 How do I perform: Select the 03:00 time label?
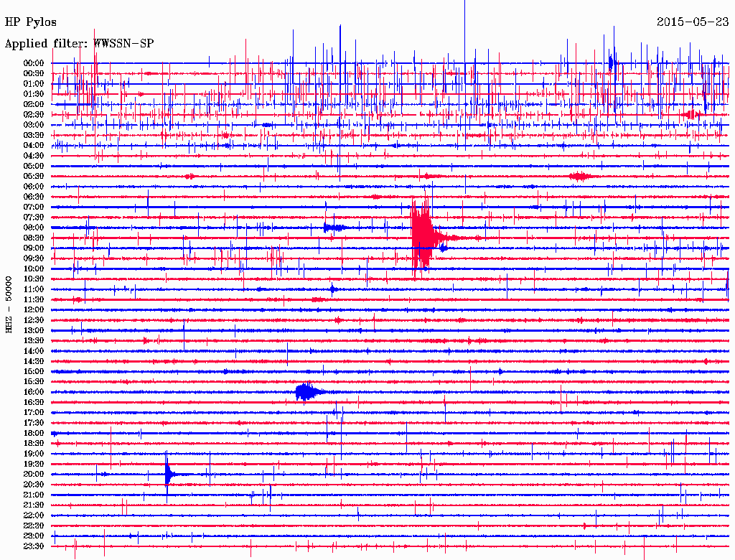coord(34,125)
